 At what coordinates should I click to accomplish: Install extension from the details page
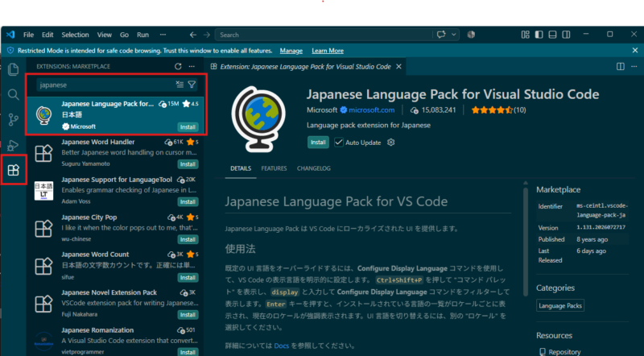318,143
